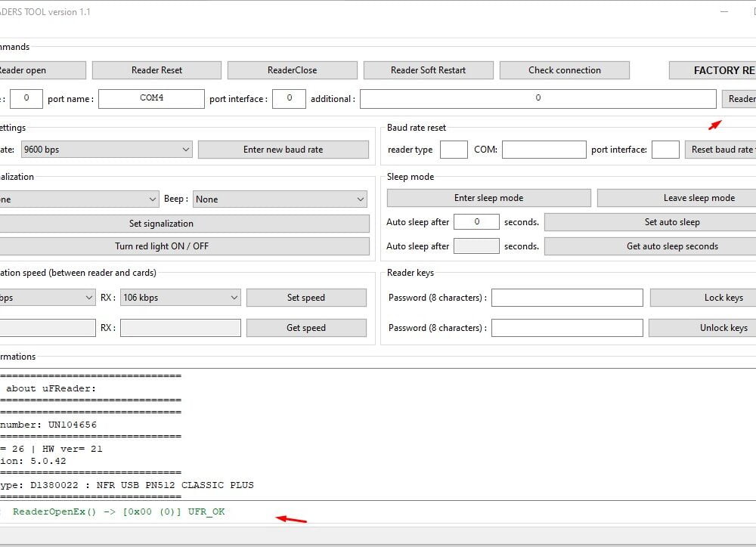The image size is (756, 547).
Task: Open the Beep dropdown set to None
Action: point(280,199)
